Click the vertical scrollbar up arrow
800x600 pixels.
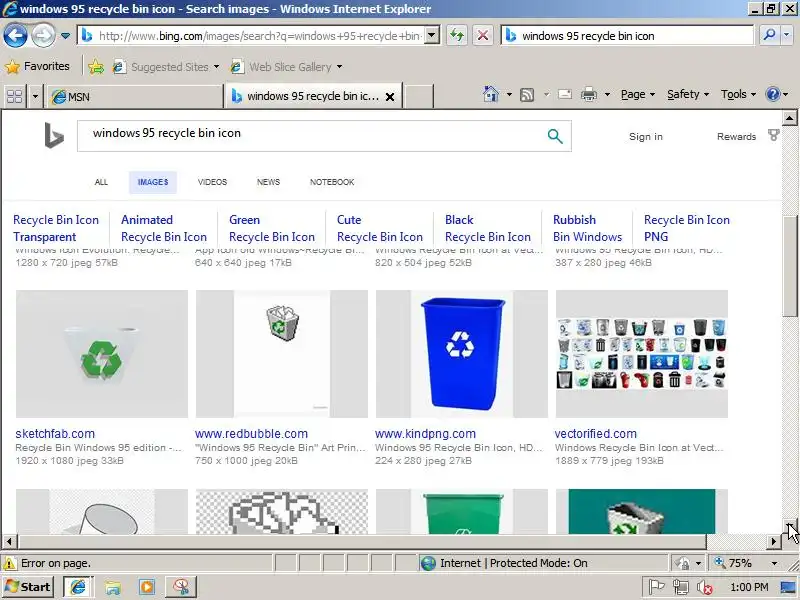pyautogui.click(x=790, y=118)
